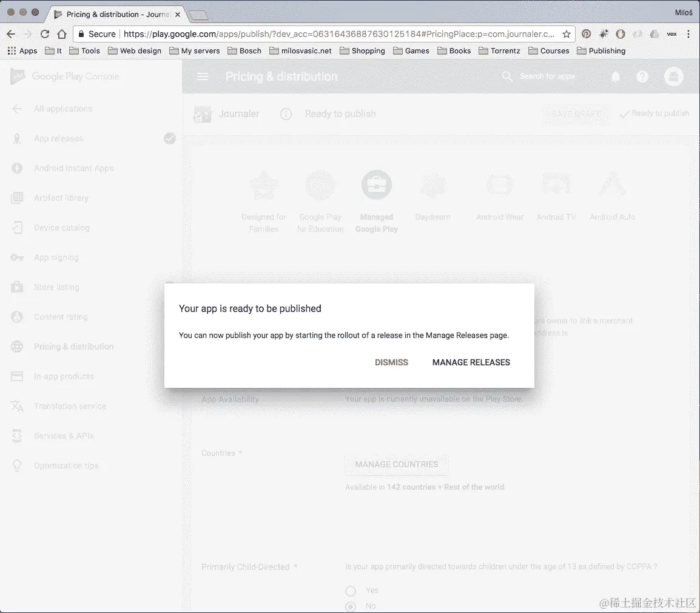Image resolution: width=700 pixels, height=613 pixels.
Task: Click the info icon beside Journaler
Action: tap(286, 114)
